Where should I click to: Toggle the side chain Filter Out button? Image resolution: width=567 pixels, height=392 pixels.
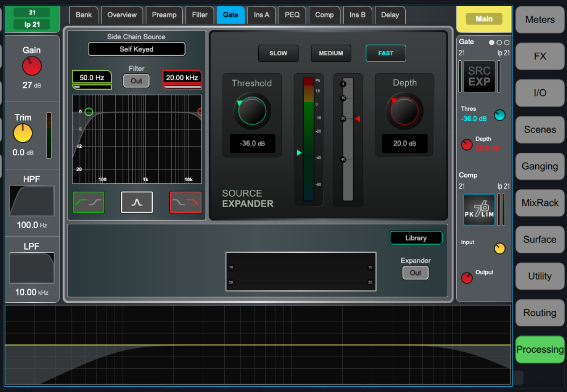(136, 81)
